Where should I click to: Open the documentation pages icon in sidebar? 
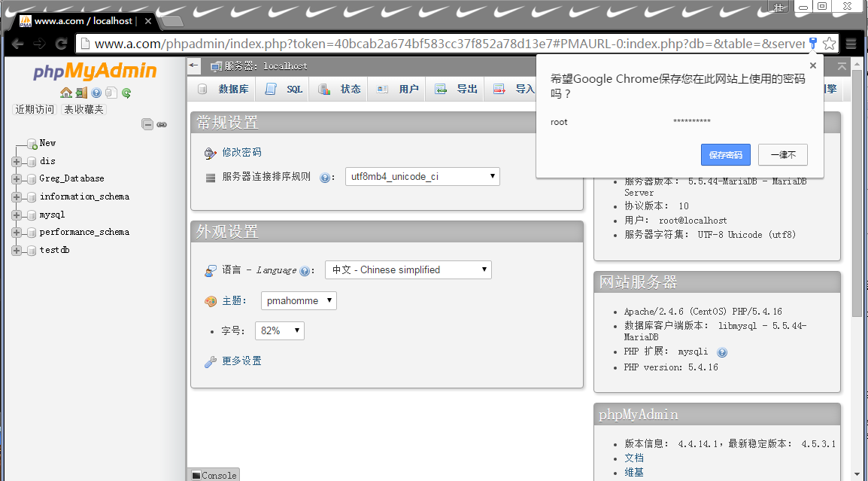(x=111, y=93)
